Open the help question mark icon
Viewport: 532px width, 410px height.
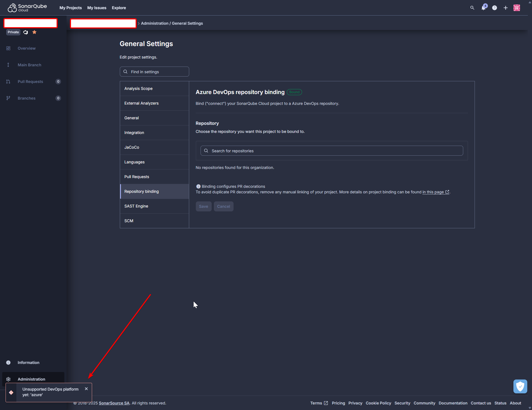(x=495, y=8)
